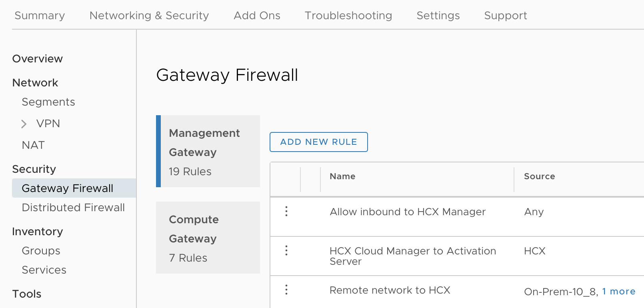
Task: Open the Add Ons tab
Action: (257, 16)
